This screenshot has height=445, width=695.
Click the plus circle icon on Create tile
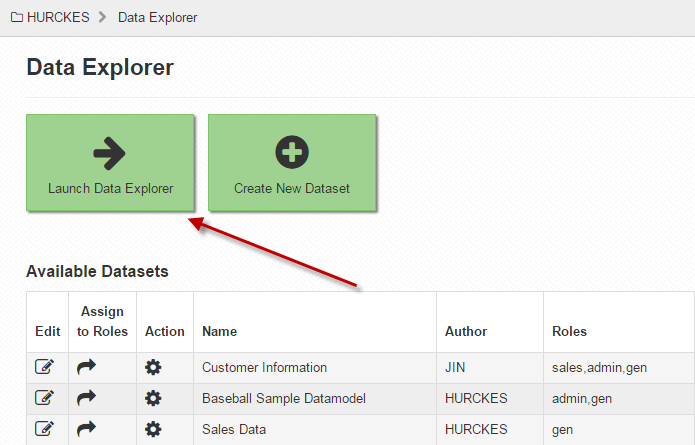pos(292,152)
